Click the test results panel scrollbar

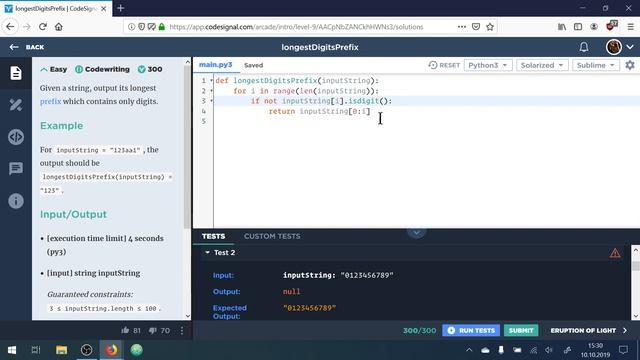coord(636,266)
